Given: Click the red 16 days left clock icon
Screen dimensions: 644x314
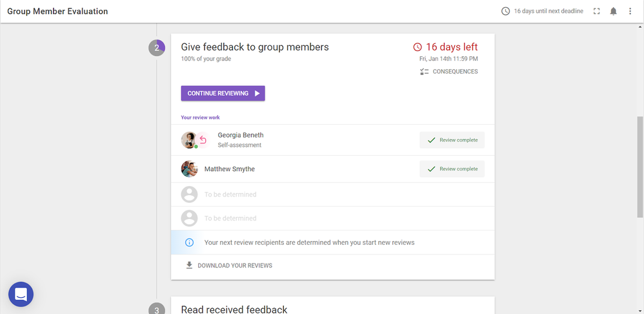Looking at the screenshot, I should pos(418,47).
